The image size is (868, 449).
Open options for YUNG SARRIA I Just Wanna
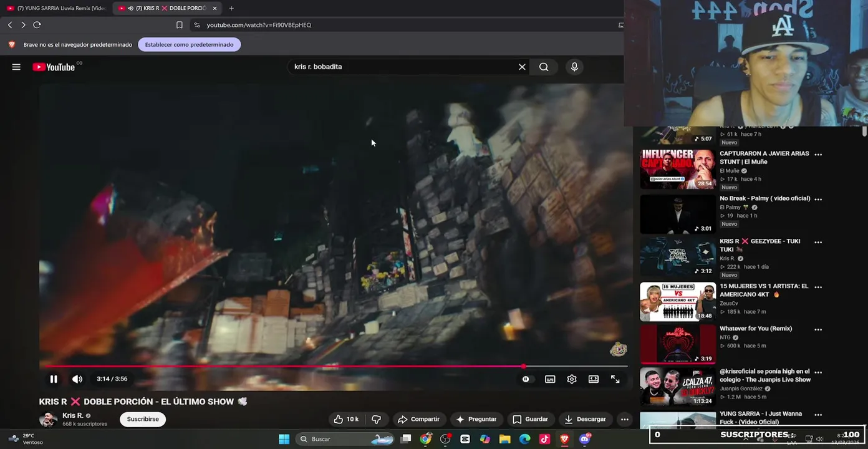pyautogui.click(x=818, y=415)
